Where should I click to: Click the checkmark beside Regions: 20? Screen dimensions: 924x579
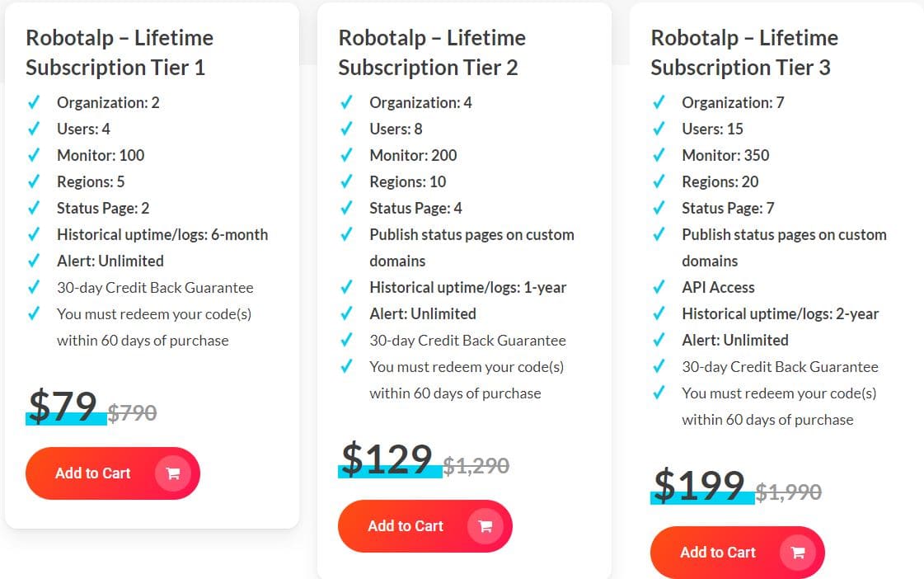659,181
